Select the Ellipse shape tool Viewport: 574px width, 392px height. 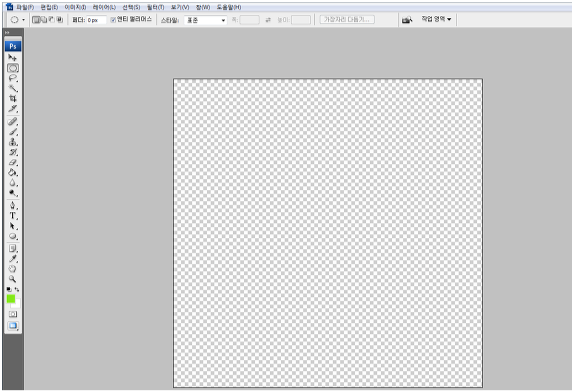(13, 236)
